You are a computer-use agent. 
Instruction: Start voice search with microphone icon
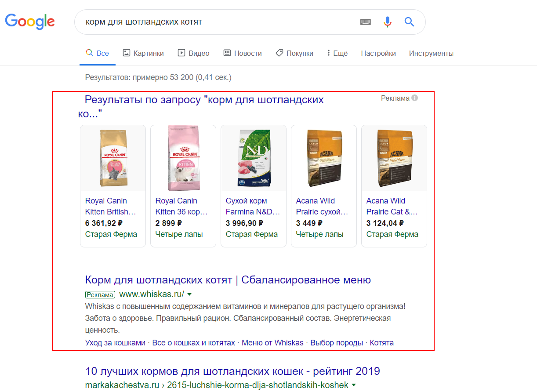point(387,22)
